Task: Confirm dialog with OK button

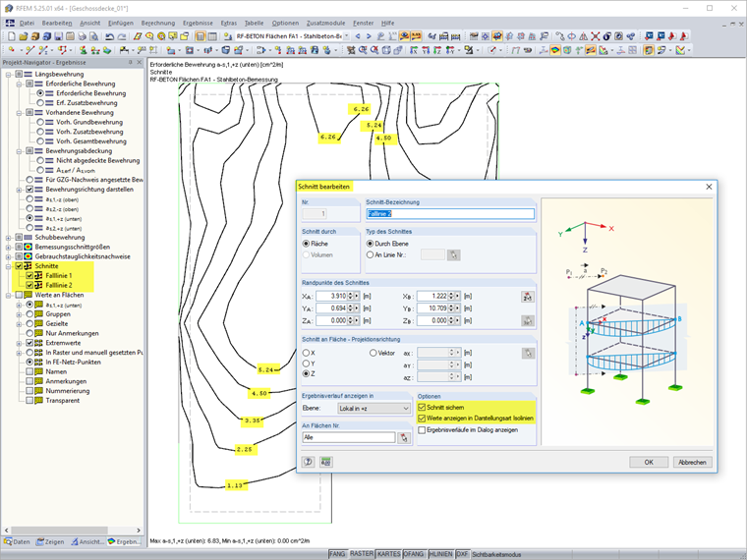Action: (649, 462)
